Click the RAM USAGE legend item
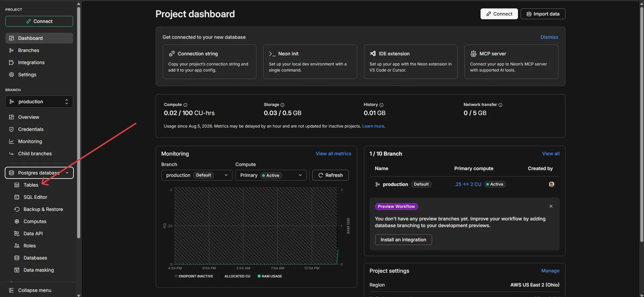The image size is (644, 297). click(x=270, y=276)
